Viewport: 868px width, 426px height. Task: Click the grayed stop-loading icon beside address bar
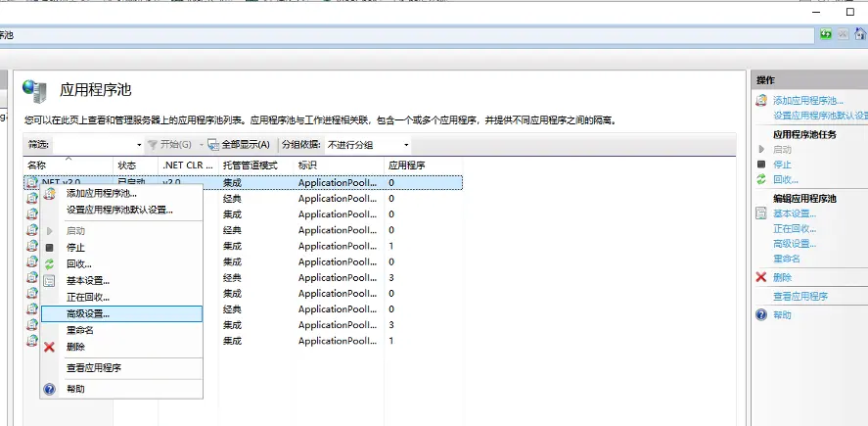pyautogui.click(x=843, y=34)
